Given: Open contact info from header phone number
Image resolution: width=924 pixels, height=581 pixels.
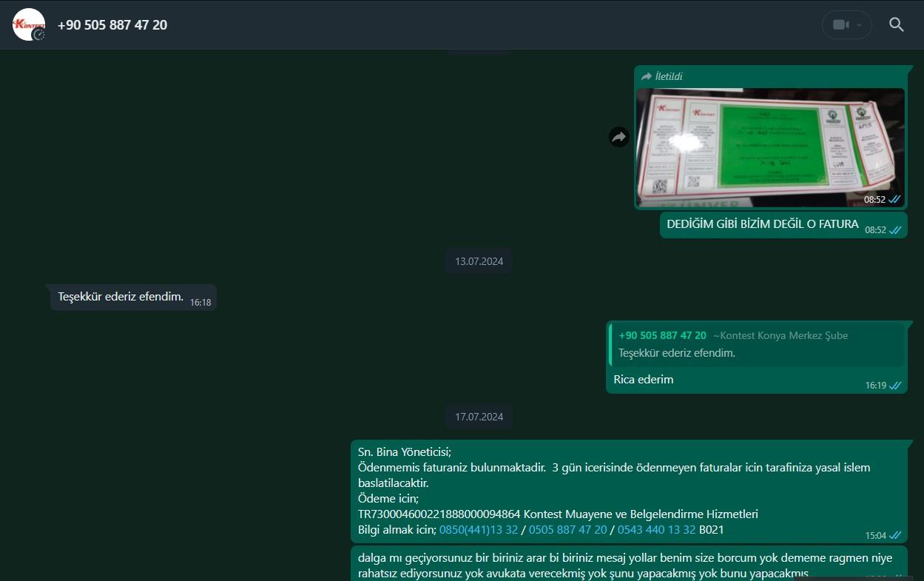Looking at the screenshot, I should pyautogui.click(x=112, y=24).
